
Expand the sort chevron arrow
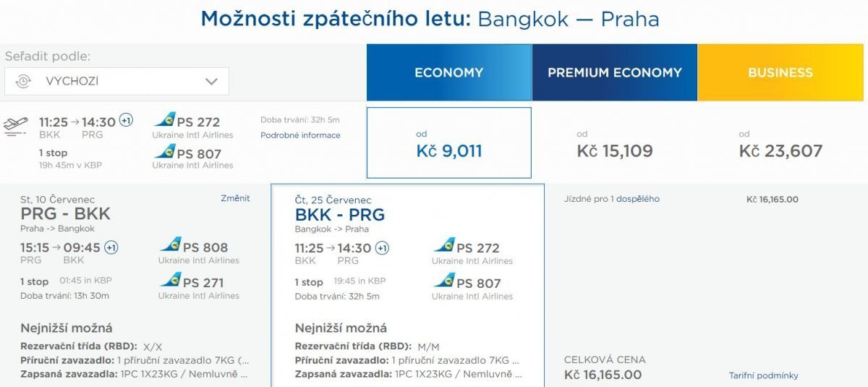211,82
